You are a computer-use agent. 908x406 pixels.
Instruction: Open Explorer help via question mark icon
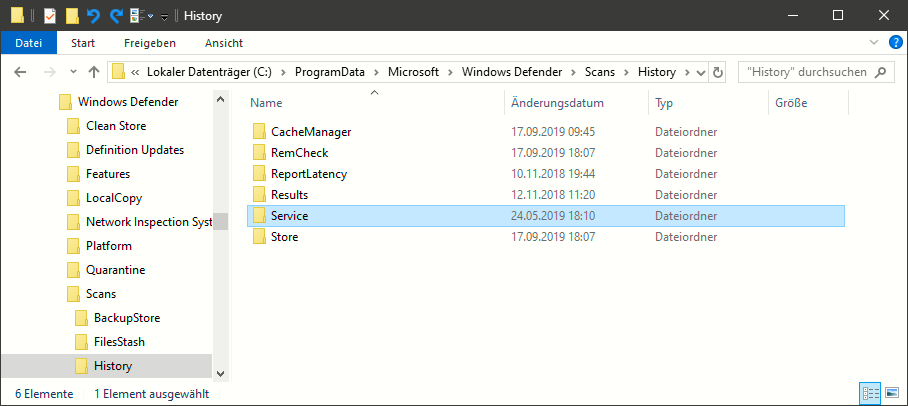tap(895, 43)
